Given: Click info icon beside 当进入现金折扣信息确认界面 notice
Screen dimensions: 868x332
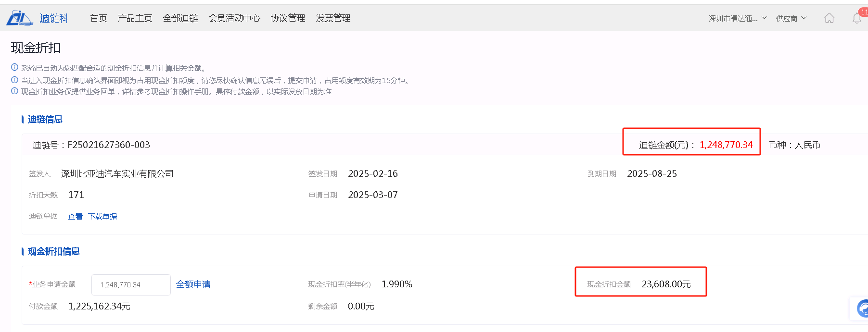Looking at the screenshot, I should pos(14,80).
